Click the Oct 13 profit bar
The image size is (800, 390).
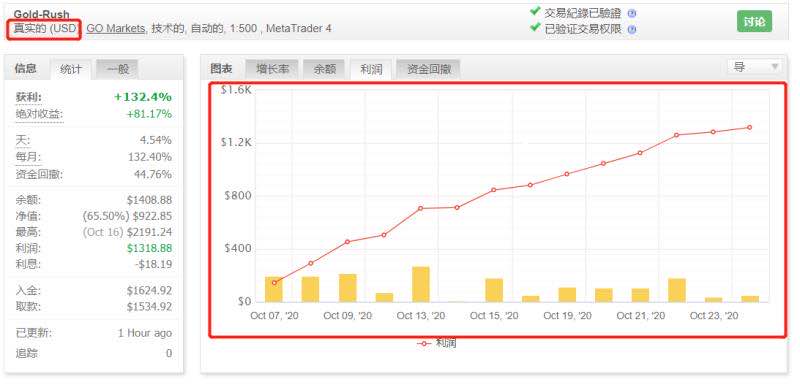[x=421, y=284]
